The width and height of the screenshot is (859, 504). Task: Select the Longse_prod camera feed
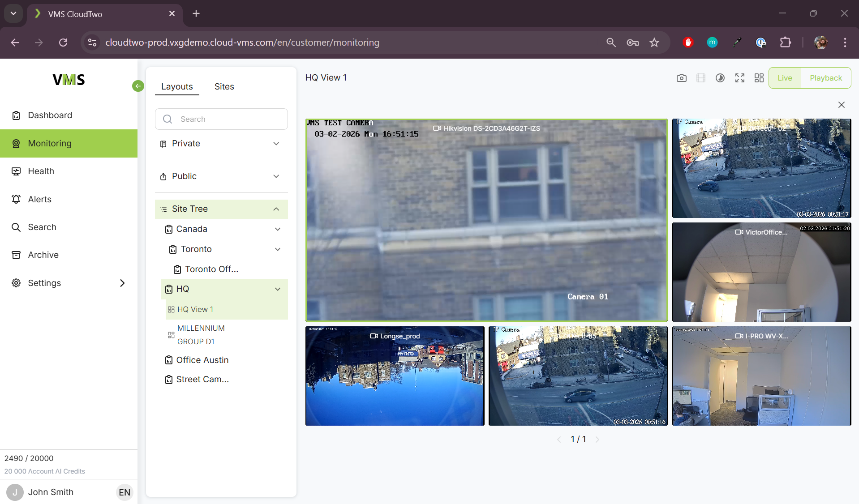[395, 376]
